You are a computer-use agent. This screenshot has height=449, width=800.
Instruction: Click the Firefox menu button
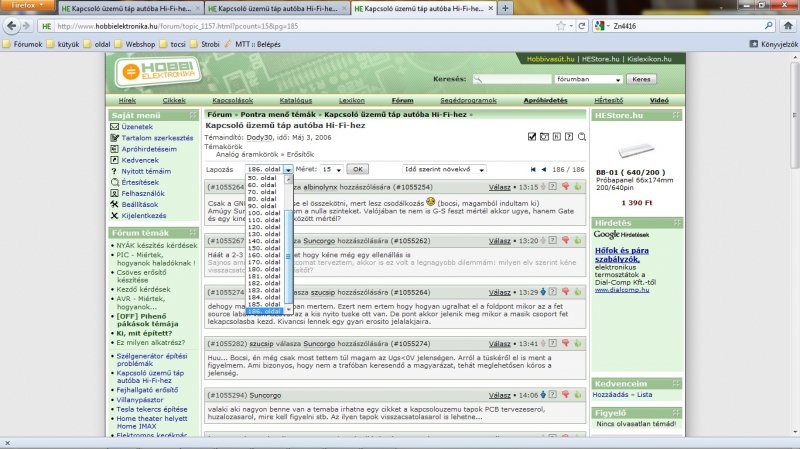point(27,6)
